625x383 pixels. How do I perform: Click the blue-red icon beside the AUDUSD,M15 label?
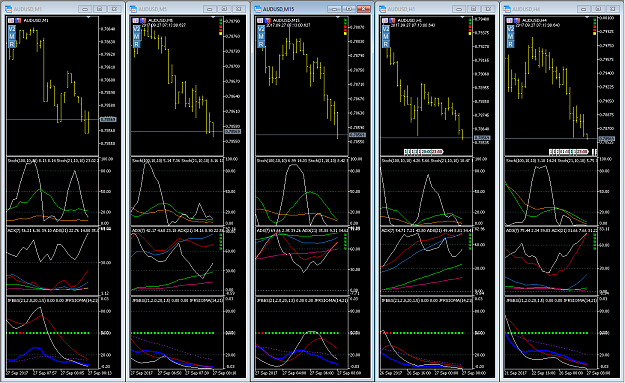[x=267, y=20]
